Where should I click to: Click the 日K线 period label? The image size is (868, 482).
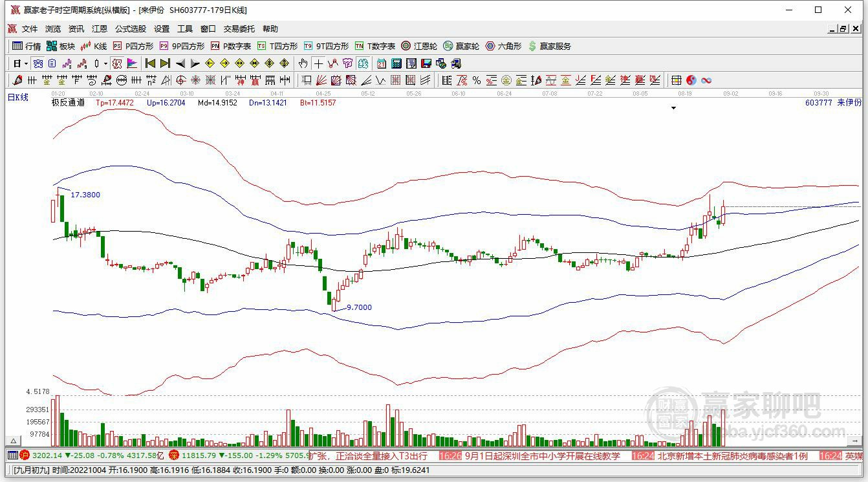point(18,97)
